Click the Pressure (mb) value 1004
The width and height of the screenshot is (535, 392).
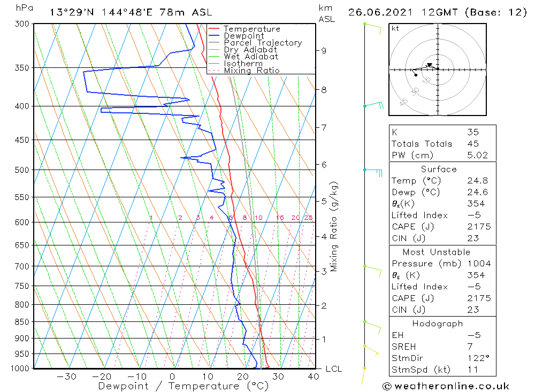pos(479,264)
